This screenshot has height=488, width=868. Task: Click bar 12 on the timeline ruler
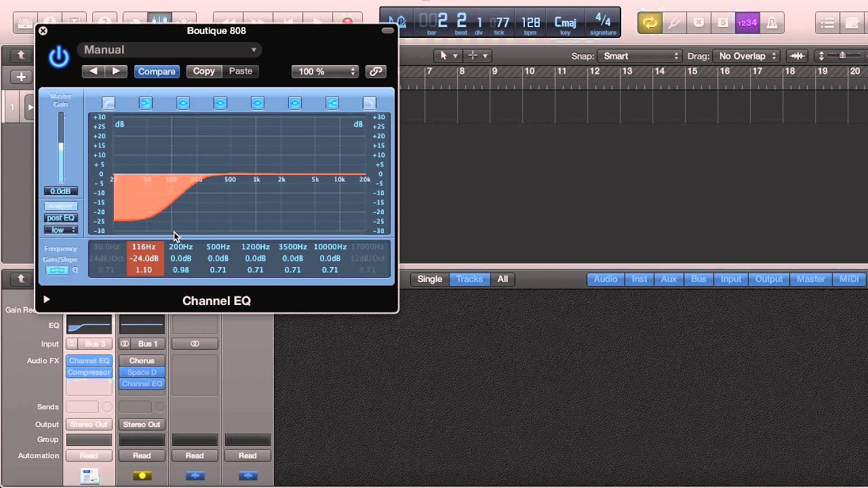coord(595,71)
